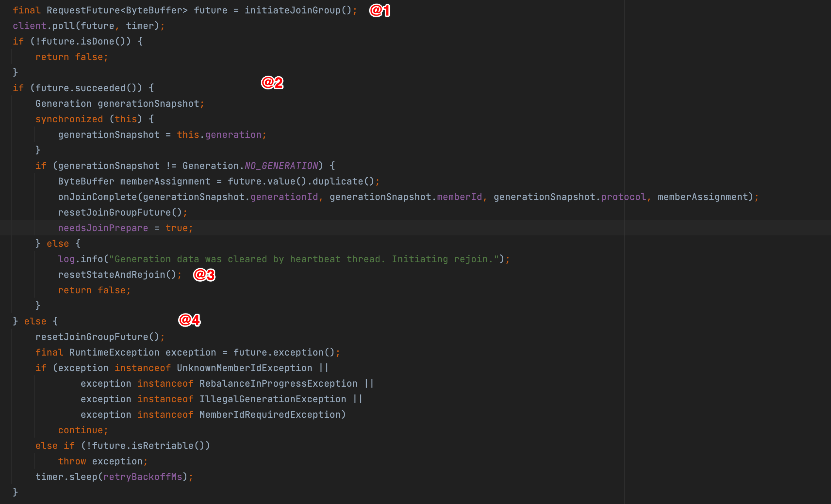Screen dimensions: 831x504
Task: Click the red @1 annotation marker
Action: (379, 10)
